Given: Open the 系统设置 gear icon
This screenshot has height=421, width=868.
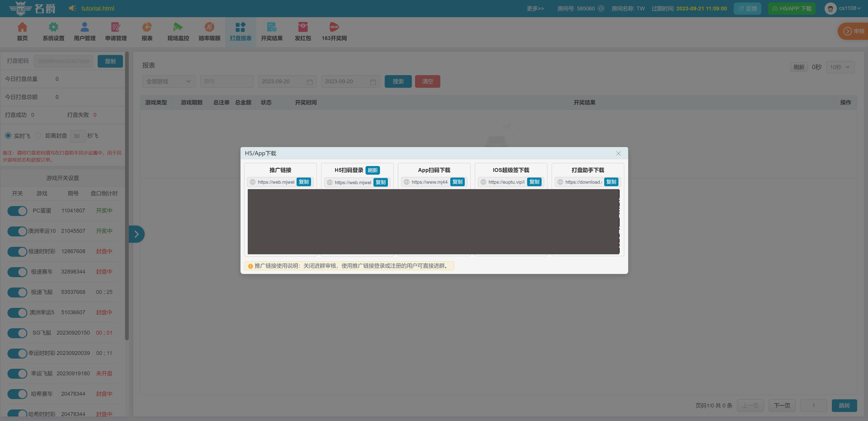Looking at the screenshot, I should coord(53,27).
